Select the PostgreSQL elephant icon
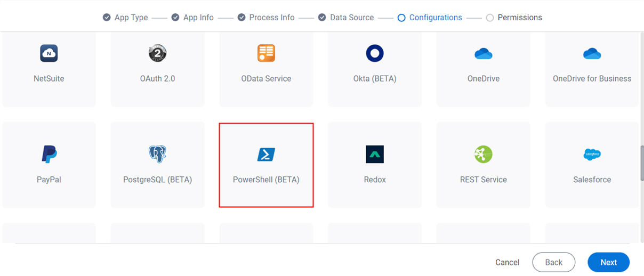This screenshot has width=644, height=276. (x=157, y=155)
